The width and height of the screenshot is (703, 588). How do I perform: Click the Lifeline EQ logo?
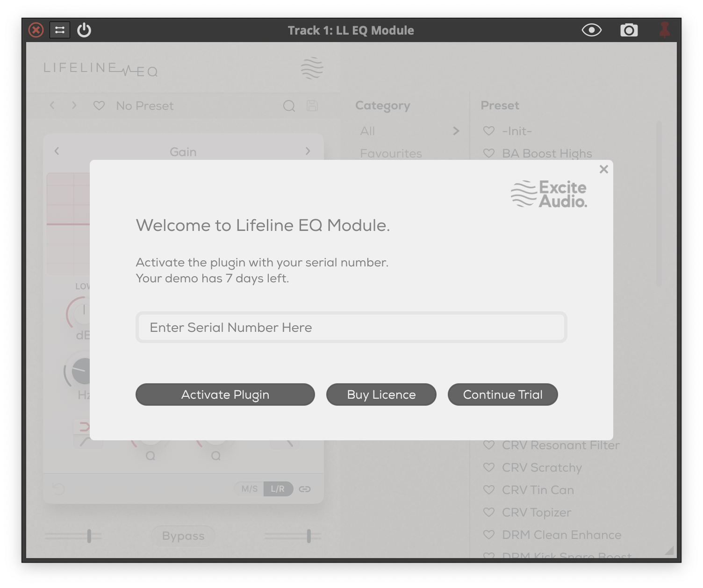point(100,69)
